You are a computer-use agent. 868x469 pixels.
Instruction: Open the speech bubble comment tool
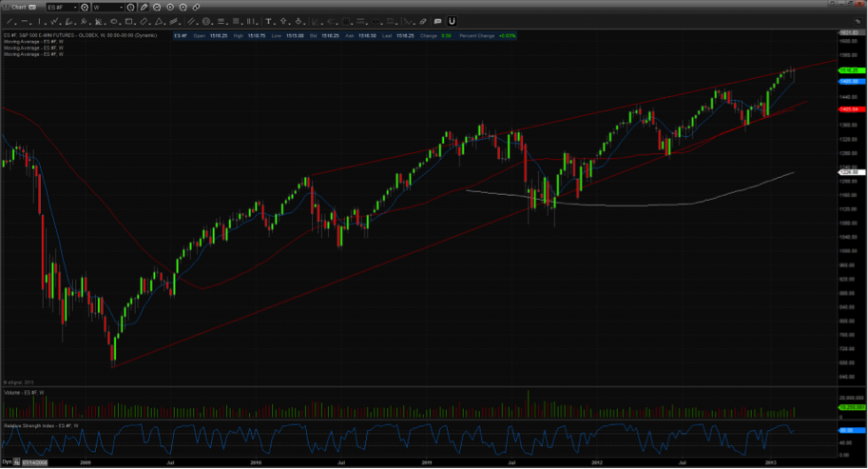click(x=438, y=22)
